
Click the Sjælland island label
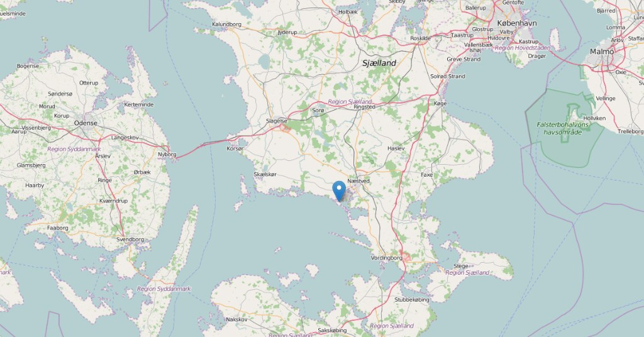tap(379, 64)
